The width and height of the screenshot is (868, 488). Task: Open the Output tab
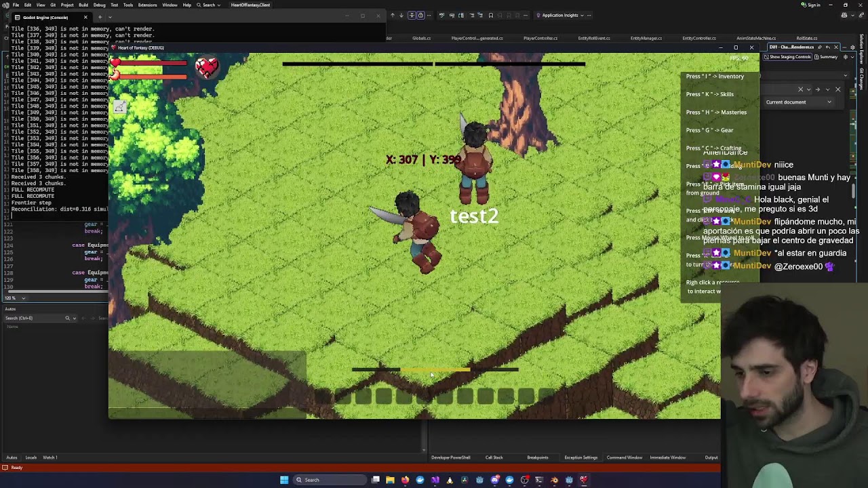(x=711, y=457)
